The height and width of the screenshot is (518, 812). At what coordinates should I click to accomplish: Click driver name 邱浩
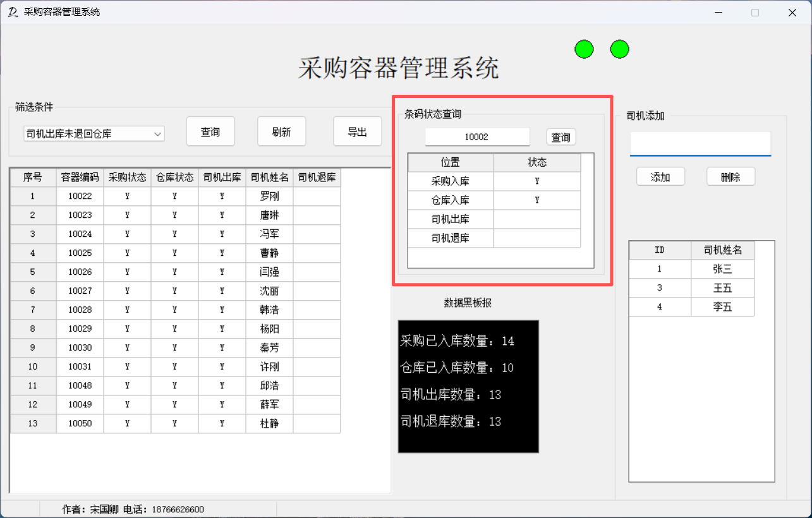tap(270, 386)
